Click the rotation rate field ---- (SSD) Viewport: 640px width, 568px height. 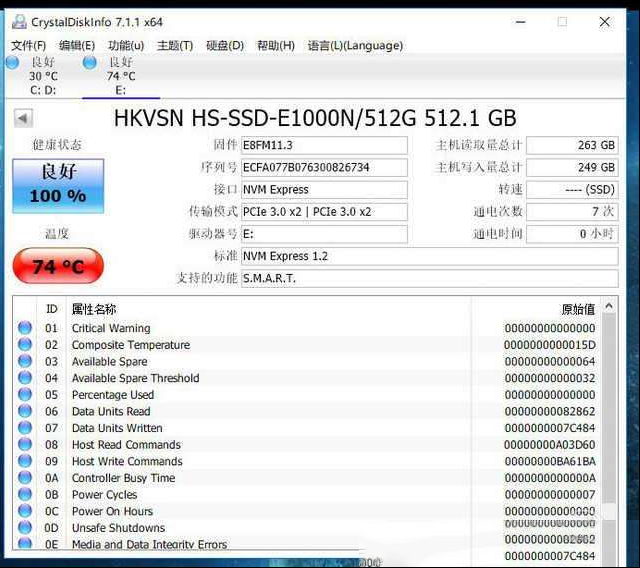[572, 190]
